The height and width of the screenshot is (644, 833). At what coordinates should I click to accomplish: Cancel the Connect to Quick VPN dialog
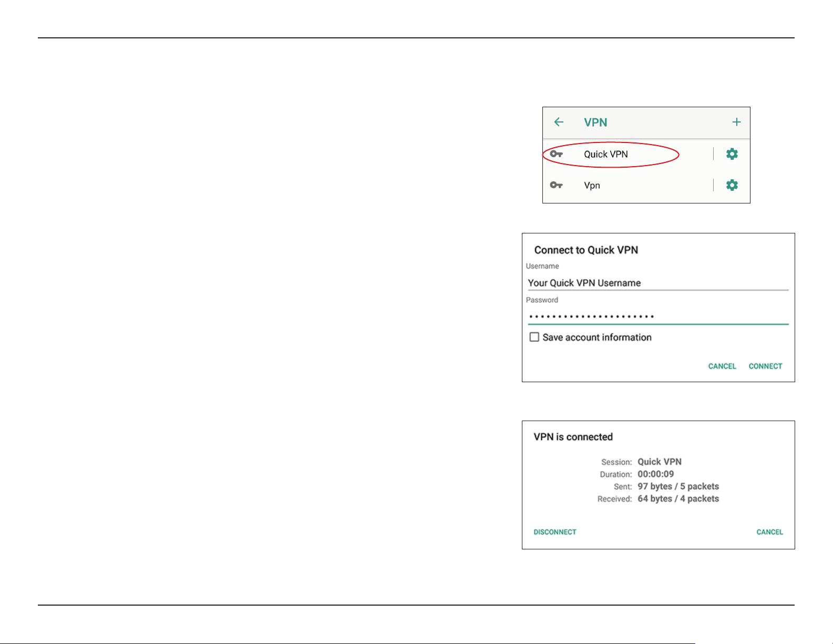[722, 366]
